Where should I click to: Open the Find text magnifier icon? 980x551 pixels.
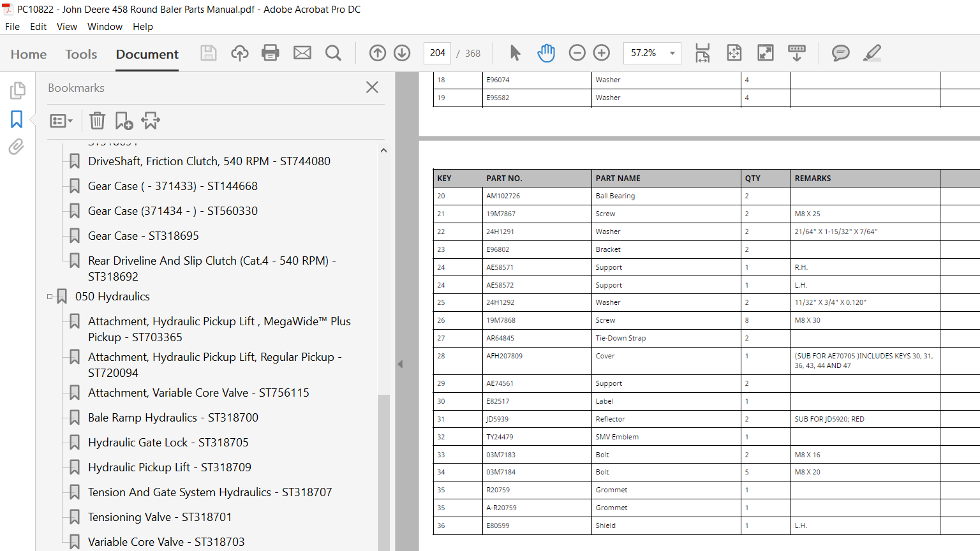click(333, 53)
